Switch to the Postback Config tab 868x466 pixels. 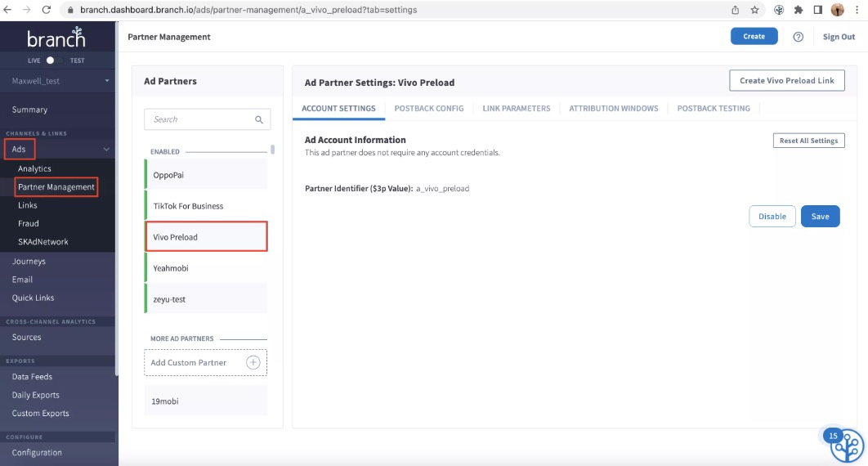point(429,109)
